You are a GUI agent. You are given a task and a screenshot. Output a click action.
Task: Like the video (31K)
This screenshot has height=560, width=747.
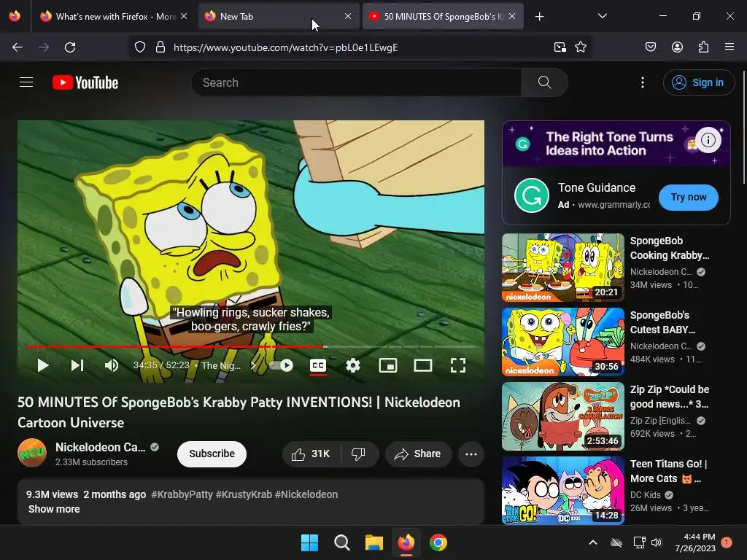pyautogui.click(x=311, y=454)
